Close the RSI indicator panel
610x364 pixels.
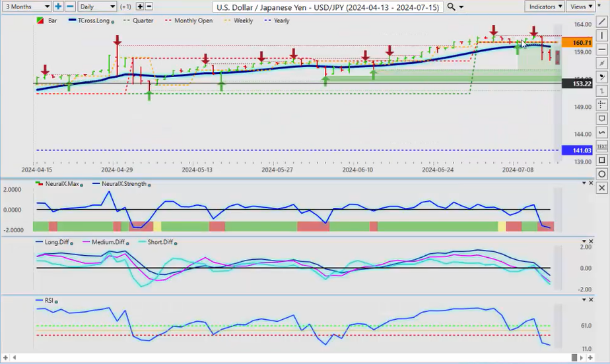[591, 299]
